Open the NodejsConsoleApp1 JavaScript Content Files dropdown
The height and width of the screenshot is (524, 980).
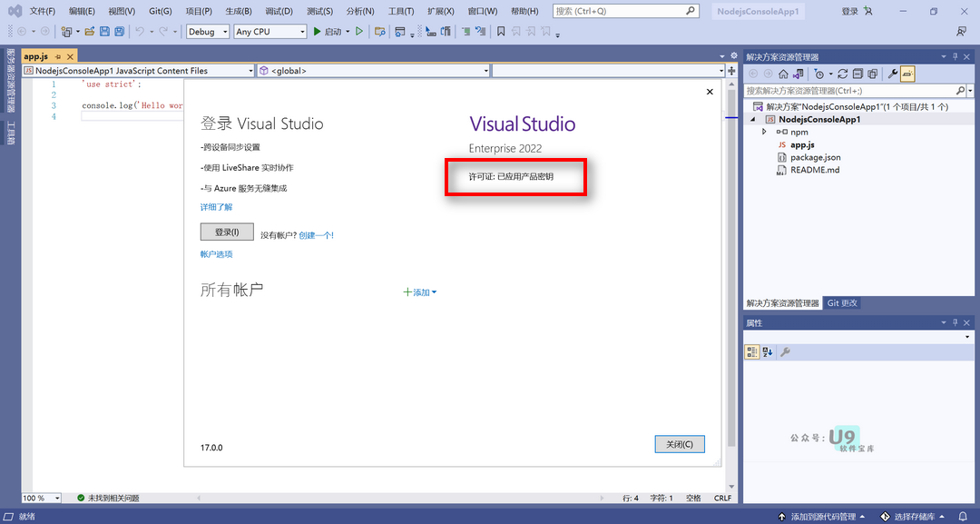tap(139, 71)
